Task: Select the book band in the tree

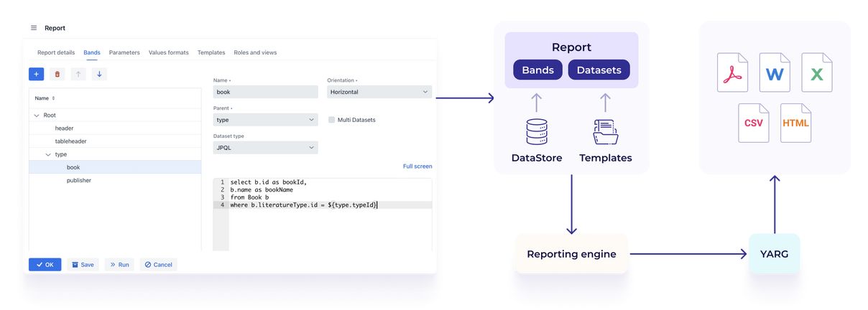Action: point(115,167)
